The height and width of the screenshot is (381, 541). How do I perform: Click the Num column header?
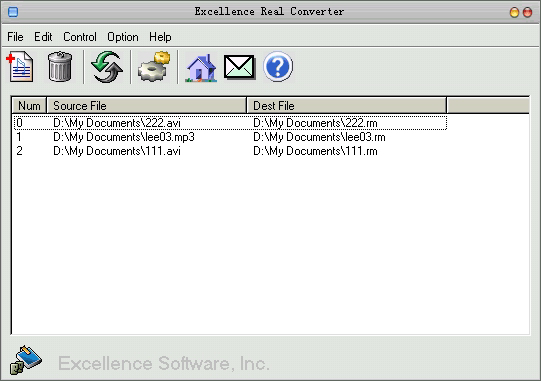29,106
